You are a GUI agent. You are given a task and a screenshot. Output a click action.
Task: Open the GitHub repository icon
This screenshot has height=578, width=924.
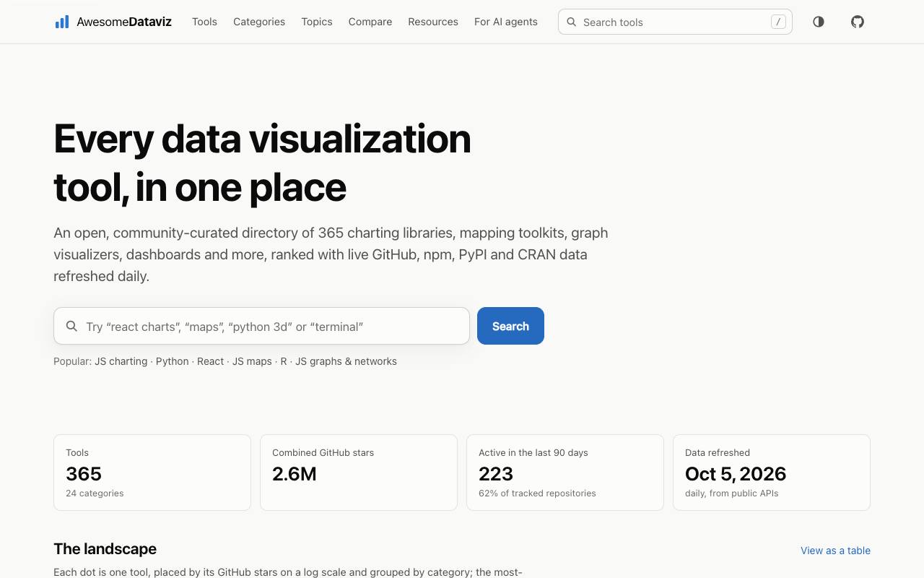[x=858, y=22]
